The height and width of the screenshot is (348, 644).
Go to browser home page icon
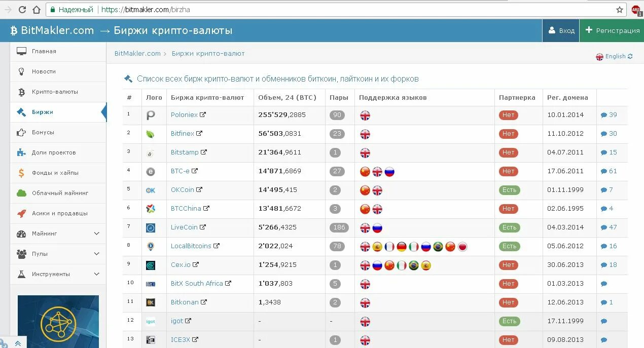[x=37, y=10]
